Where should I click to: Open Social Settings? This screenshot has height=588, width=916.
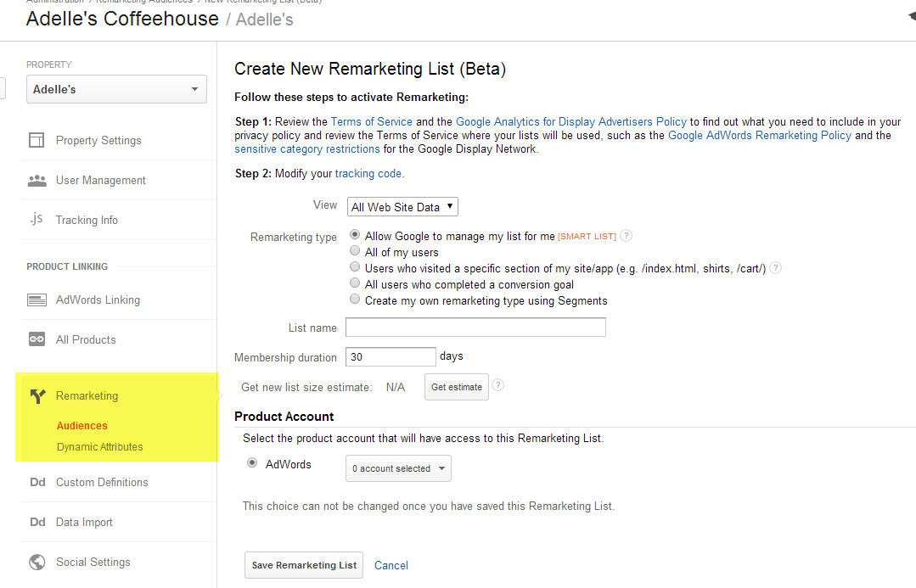pos(93,563)
